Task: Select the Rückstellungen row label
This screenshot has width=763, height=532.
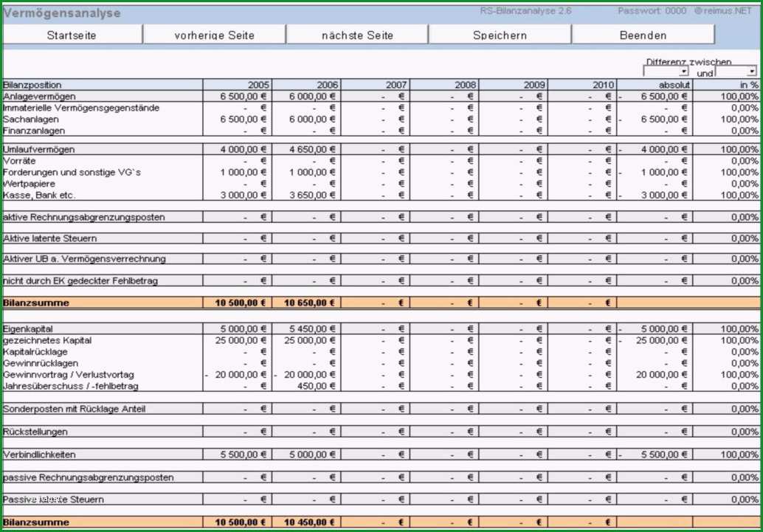Action: (35, 432)
